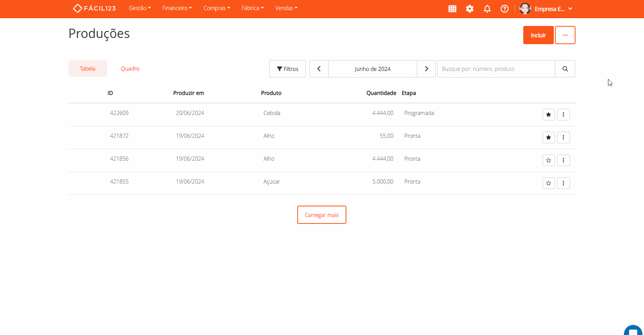Go to next month with right arrow

[426, 69]
